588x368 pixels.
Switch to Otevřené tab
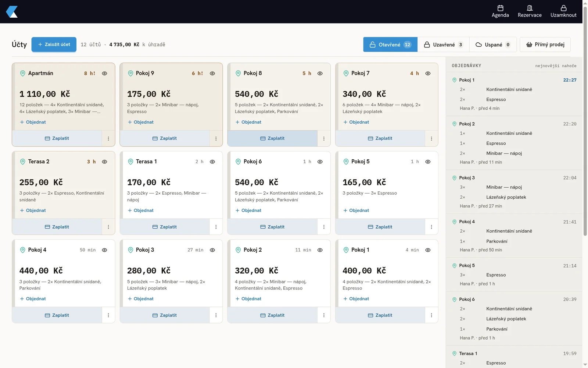click(x=390, y=45)
